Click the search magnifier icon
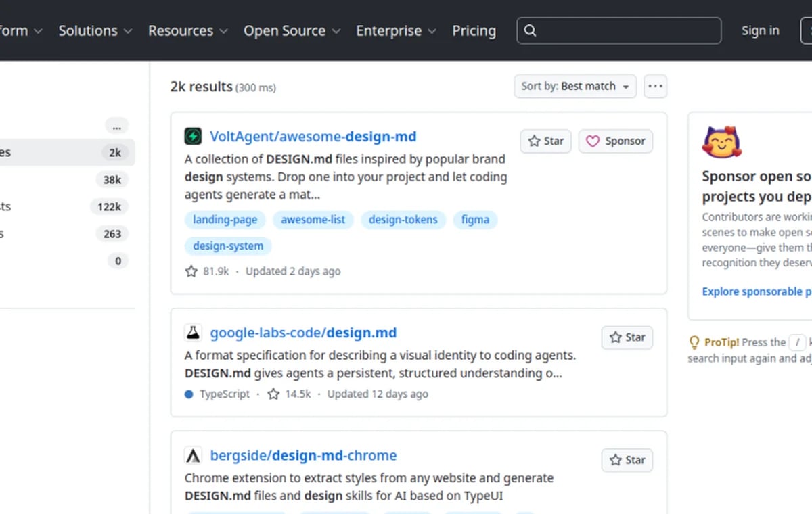Viewport: 812px width, 514px height. pos(531,30)
